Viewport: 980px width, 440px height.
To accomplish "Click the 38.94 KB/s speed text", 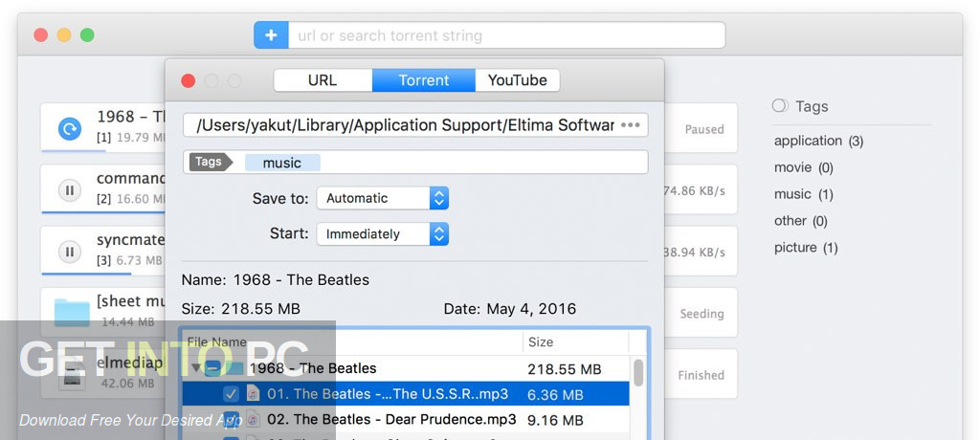I will point(694,252).
